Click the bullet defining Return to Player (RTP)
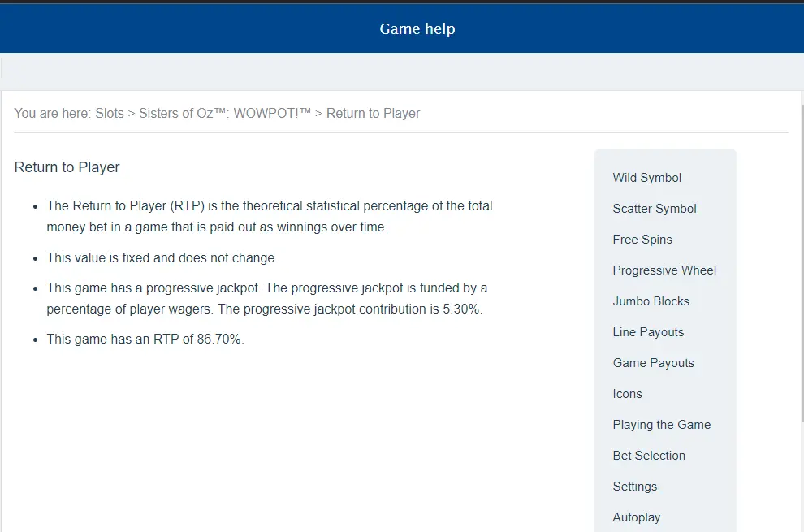Viewport: 804px width, 532px height. (x=269, y=216)
